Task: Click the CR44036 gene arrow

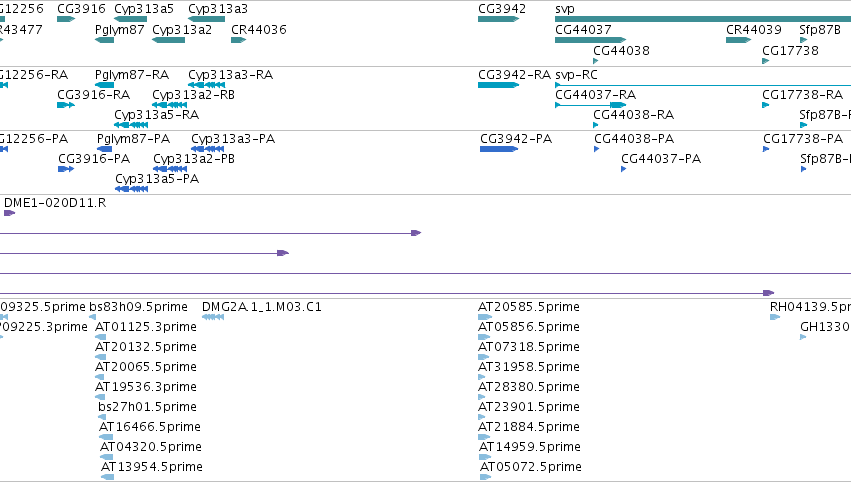Action: click(239, 40)
